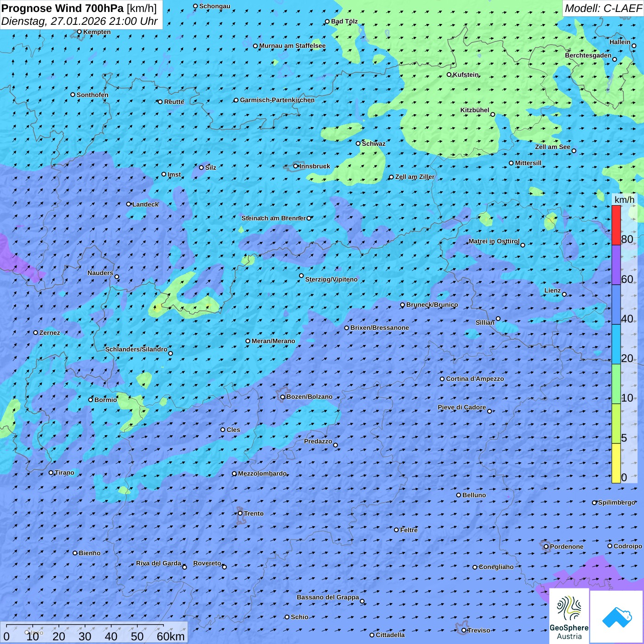
Task: Click the Meran/Merano city label
Action: click(x=273, y=341)
